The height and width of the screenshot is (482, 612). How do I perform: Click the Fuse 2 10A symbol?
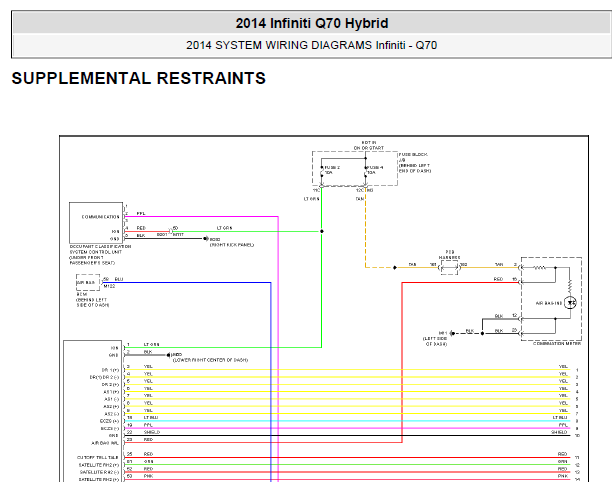coord(322,171)
